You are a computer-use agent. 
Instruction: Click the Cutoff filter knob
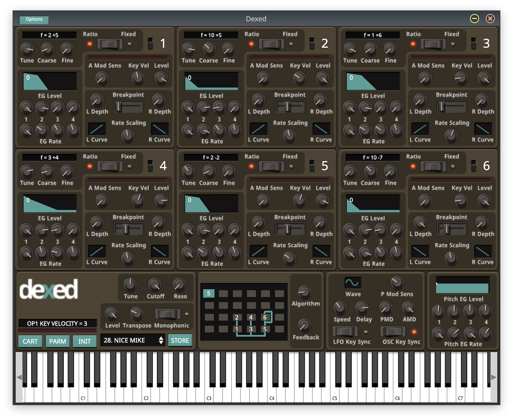[x=155, y=284]
